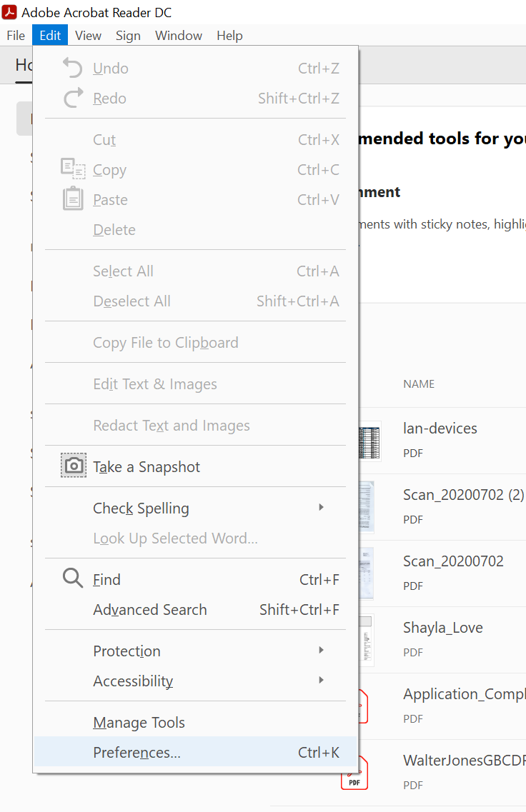Image resolution: width=526 pixels, height=812 pixels.
Task: Click Look Up Selected Word... entry
Action: coord(195,538)
